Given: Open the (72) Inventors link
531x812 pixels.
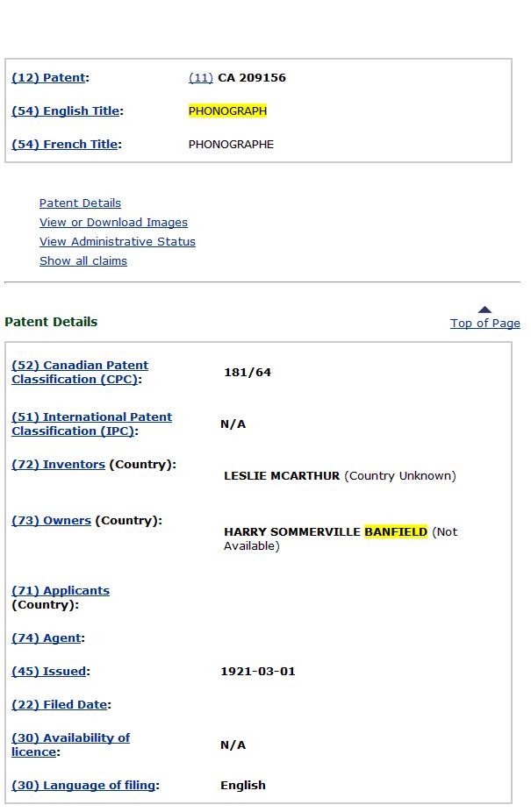Looking at the screenshot, I should pyautogui.click(x=58, y=465).
